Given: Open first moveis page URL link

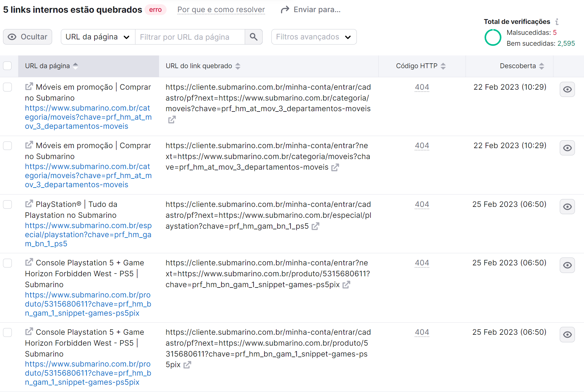Looking at the screenshot, I should pos(88,117).
